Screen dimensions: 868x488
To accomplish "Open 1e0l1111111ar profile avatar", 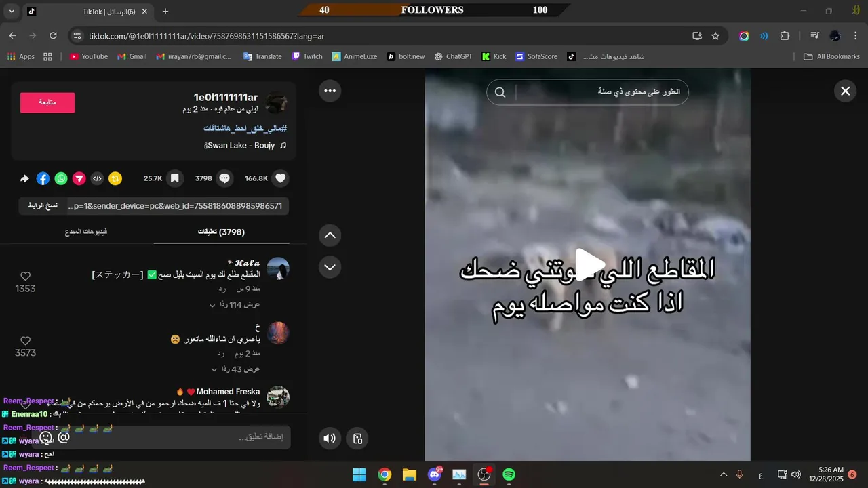I will click(276, 103).
